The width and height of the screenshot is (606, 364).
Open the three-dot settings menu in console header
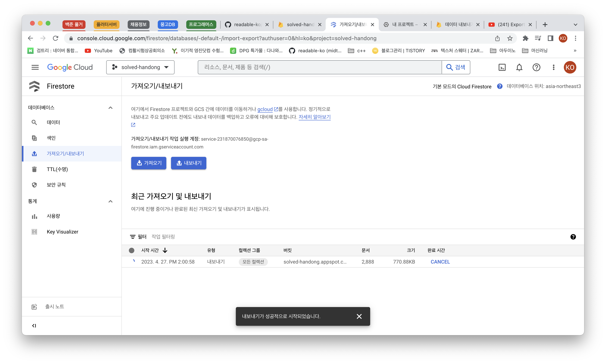point(553,67)
